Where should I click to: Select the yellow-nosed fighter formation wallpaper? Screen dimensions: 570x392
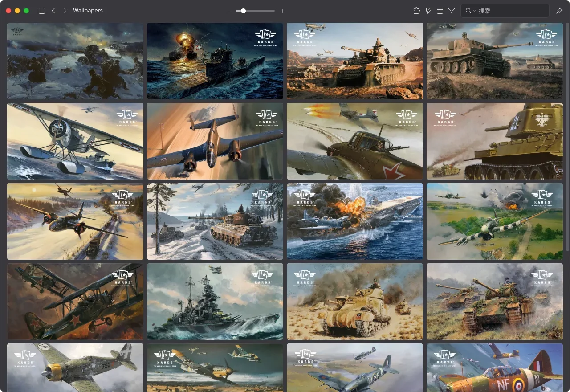[215, 367]
